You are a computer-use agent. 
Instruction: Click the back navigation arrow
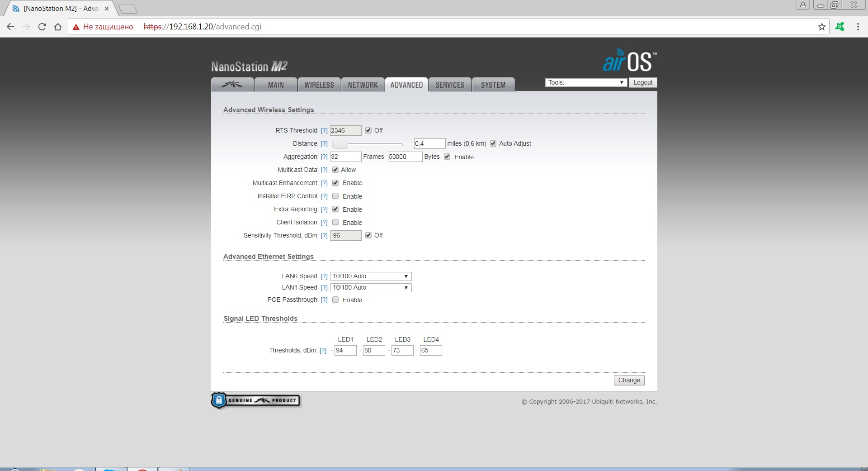pos(10,27)
